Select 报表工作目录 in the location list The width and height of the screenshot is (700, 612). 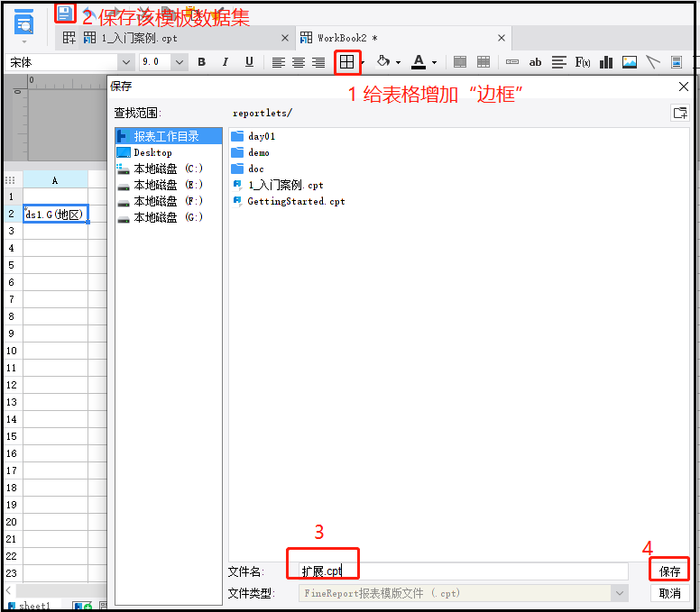[169, 136]
